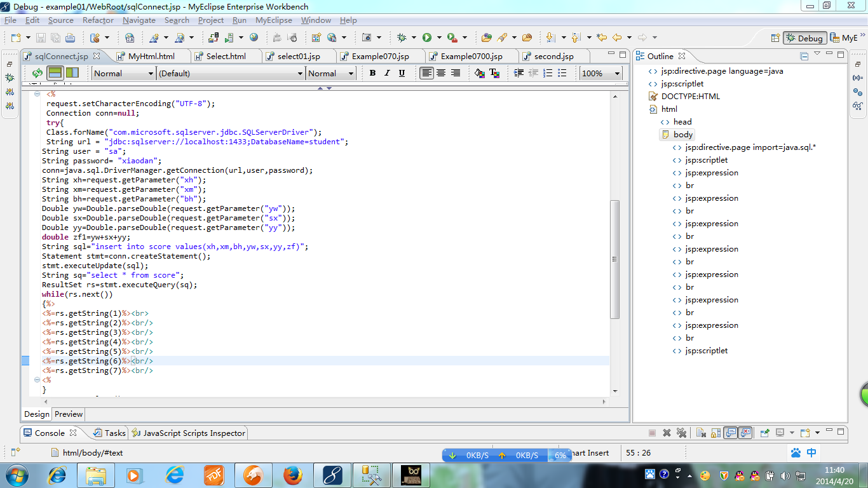This screenshot has width=868, height=488.
Task: Open the Debug button dropdown arrow
Action: [414, 38]
